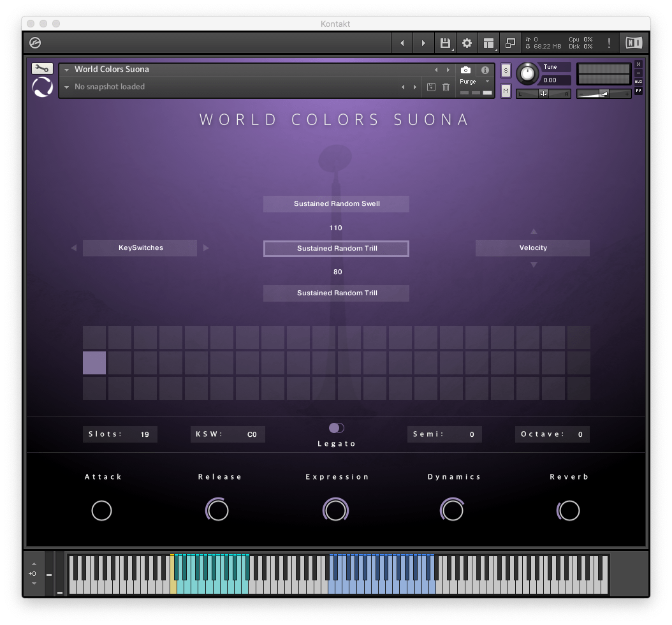The height and width of the screenshot is (625, 672).
Task: Toggle the Legato switch
Action: click(337, 428)
